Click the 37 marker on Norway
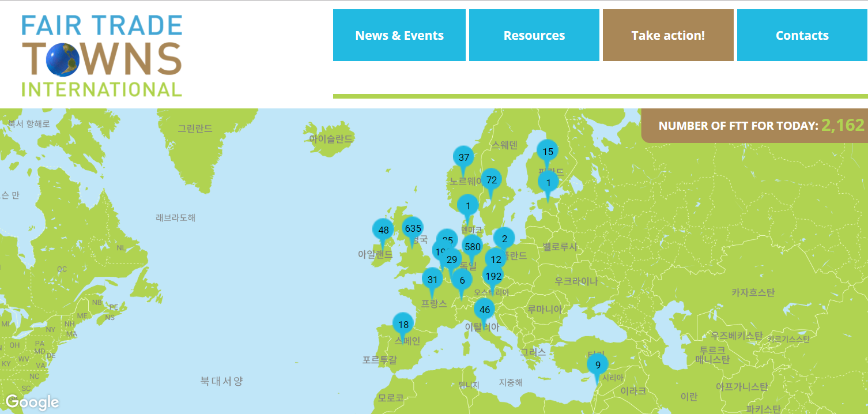 [463, 157]
